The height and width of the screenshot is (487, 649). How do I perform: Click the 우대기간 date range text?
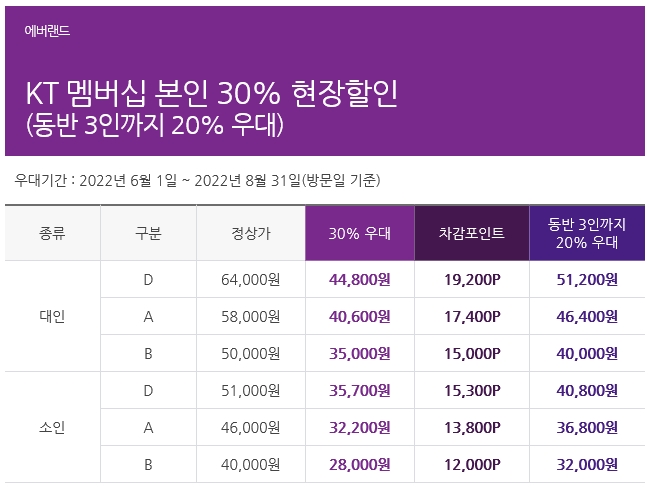[197, 180]
